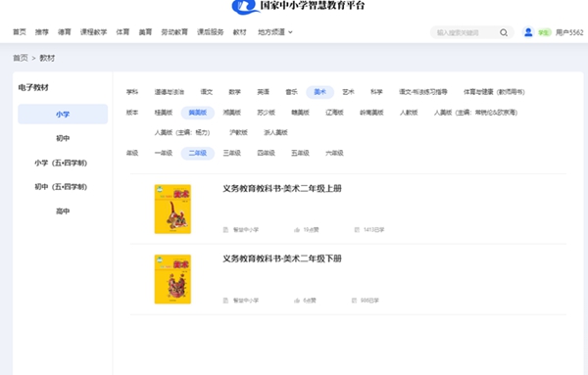This screenshot has width=588, height=375.
Task: Choose the 数学 subject filter
Action: click(235, 92)
